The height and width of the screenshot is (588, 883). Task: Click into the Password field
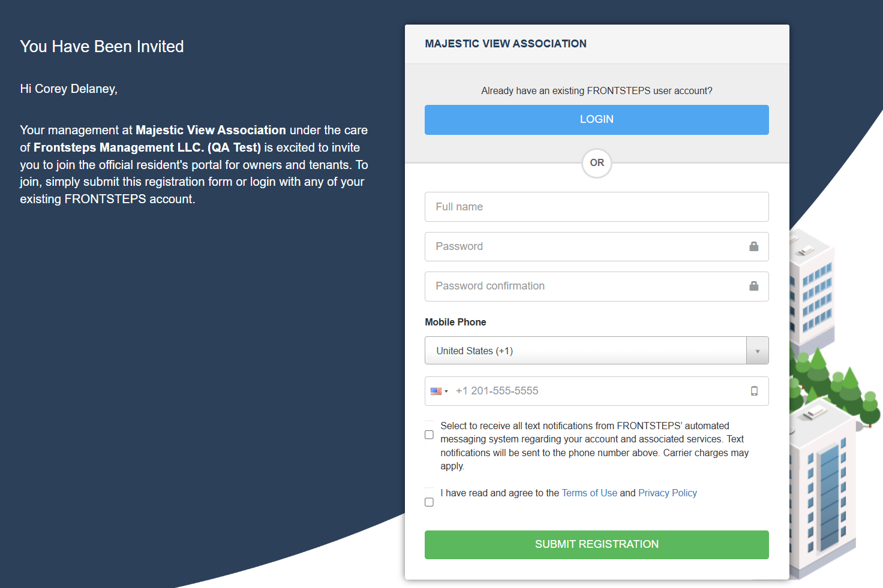585,246
